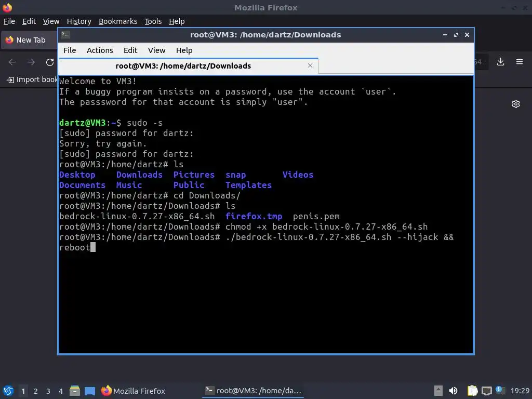Click removable media eject tray icon
Viewport: 532px width, 399px height.
tap(438, 391)
